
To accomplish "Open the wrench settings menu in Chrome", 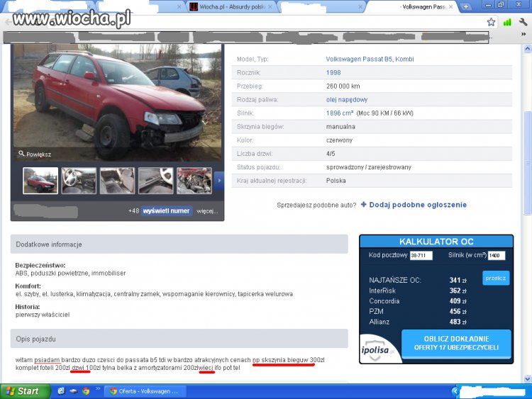I will [523, 23].
